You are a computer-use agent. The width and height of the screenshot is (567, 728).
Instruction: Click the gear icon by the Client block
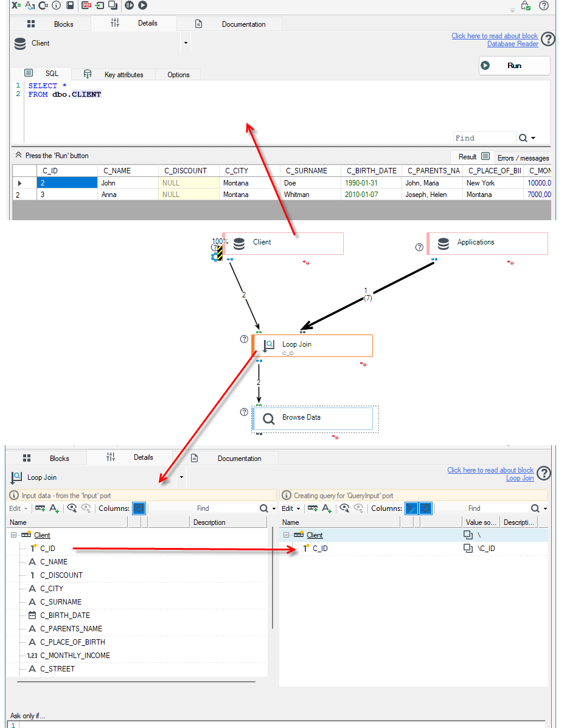click(x=215, y=257)
